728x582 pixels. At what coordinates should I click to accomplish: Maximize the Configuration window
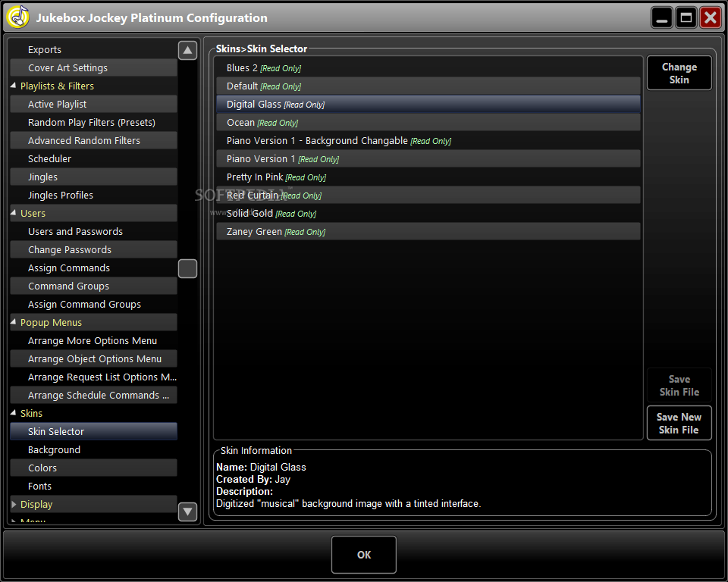(x=686, y=17)
